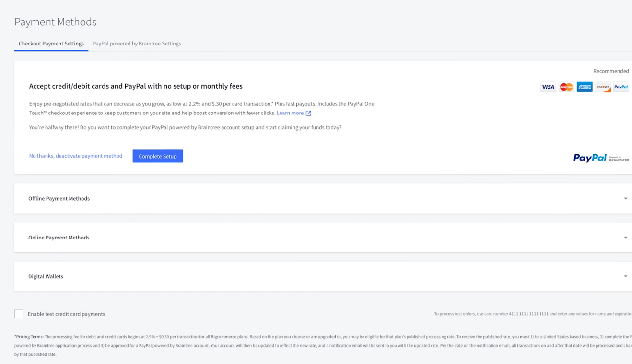Viewport: 632px width, 364px height.
Task: Open the Learn more link
Action: point(290,113)
